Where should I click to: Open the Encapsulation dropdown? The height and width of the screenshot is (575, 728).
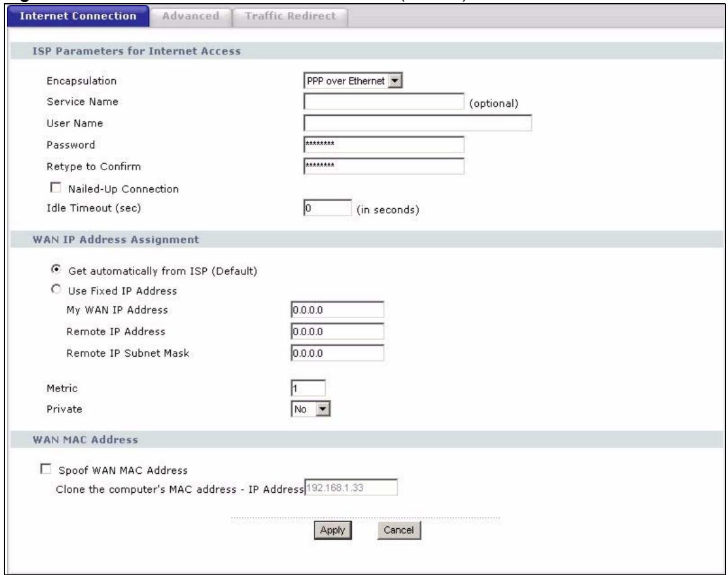353,81
